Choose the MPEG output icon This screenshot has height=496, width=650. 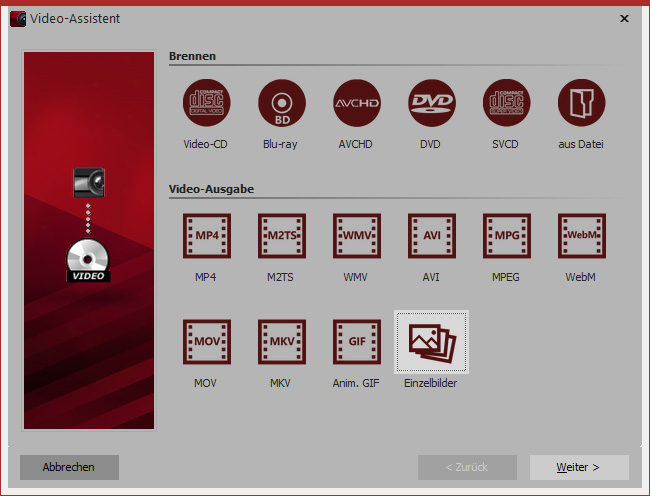pos(507,237)
